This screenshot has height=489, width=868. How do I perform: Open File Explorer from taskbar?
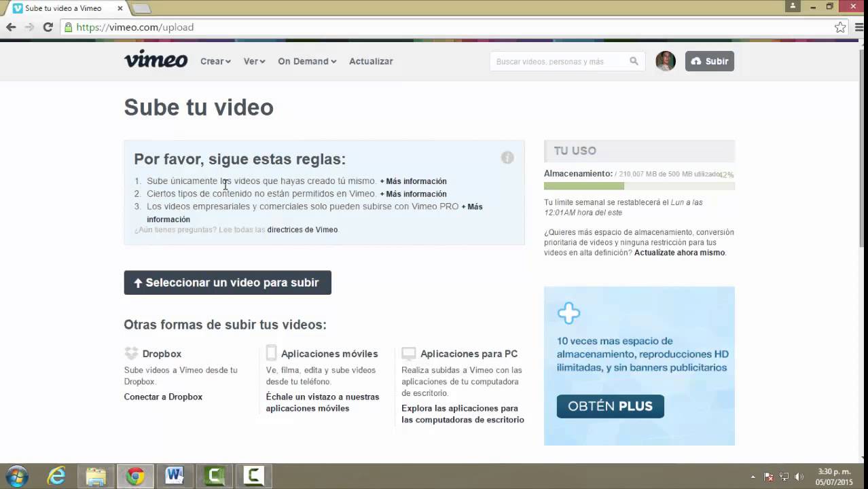(96, 476)
